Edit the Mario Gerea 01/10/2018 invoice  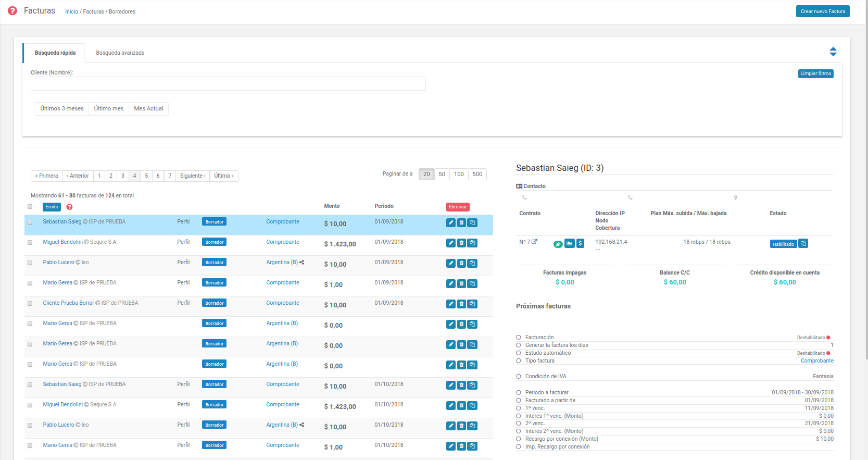pos(451,446)
